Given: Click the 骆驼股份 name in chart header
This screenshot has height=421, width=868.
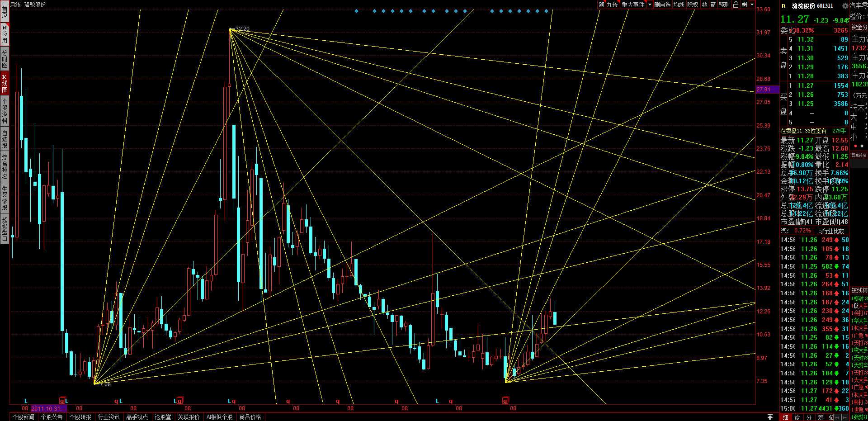Looking at the screenshot, I should tap(35, 5).
